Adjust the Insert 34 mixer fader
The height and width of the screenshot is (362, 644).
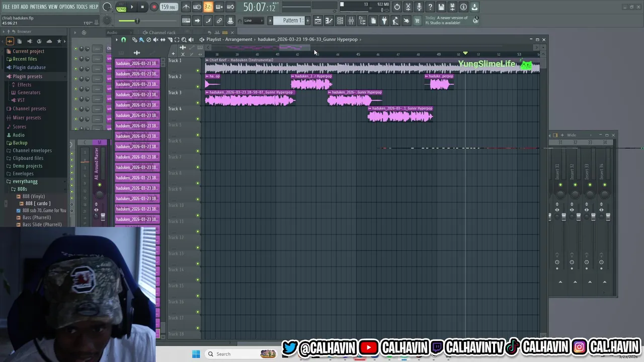(x=608, y=217)
